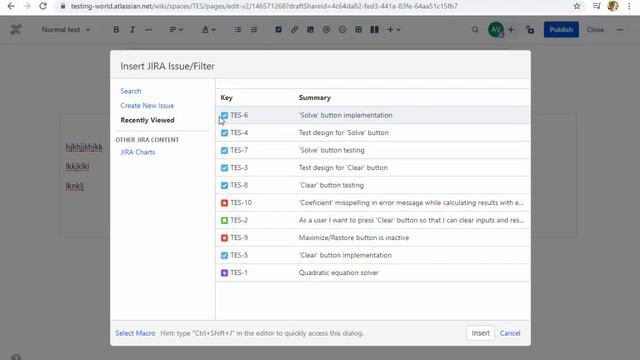Click the layouts columns icon
Image resolution: width=640 pixels, height=360 pixels.
374,30
